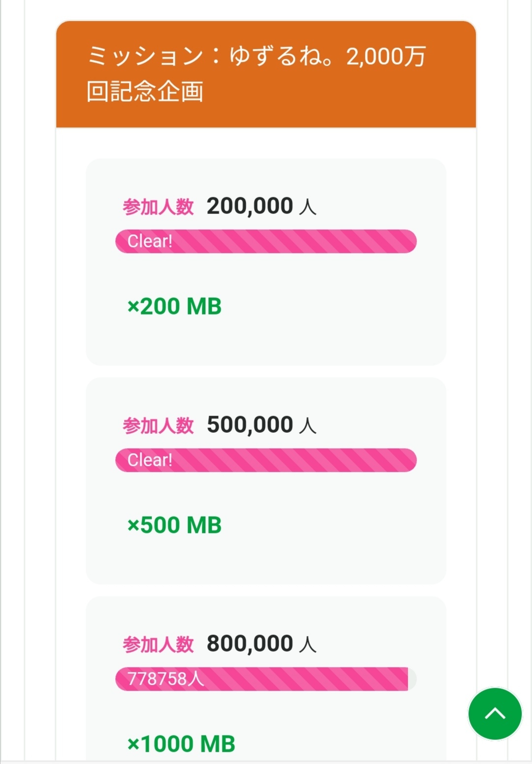
Task: Tap 参加人数 label beside 500,000
Action: pyautogui.click(x=158, y=426)
